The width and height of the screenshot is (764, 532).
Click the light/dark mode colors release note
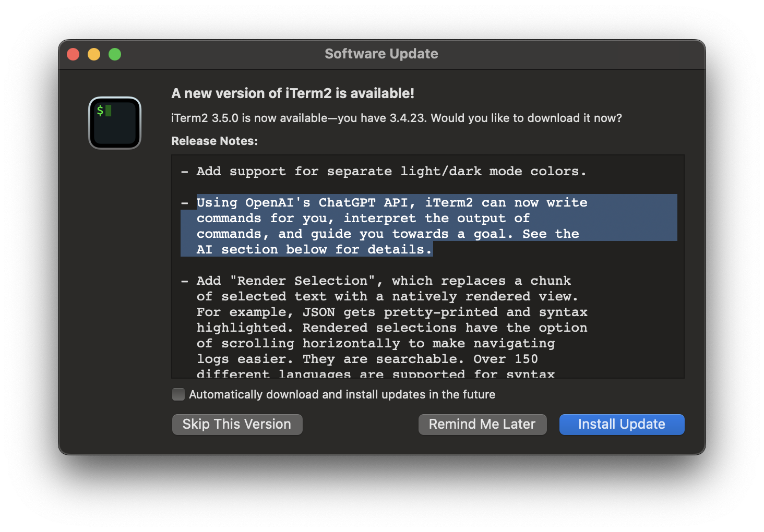coord(391,171)
